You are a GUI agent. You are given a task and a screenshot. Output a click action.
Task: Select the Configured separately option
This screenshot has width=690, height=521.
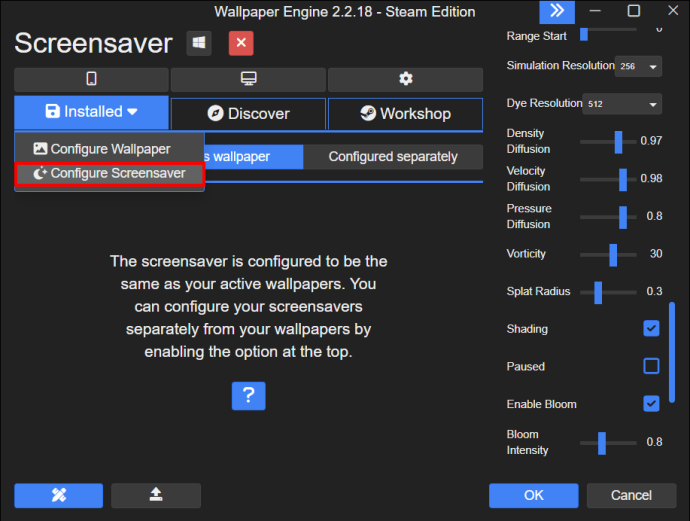tap(393, 157)
